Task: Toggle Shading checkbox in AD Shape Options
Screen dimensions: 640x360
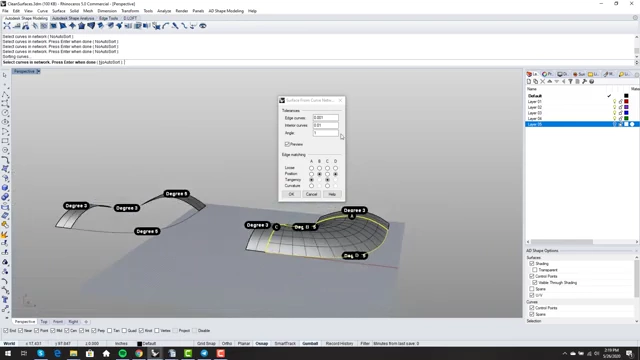Action: (x=531, y=264)
